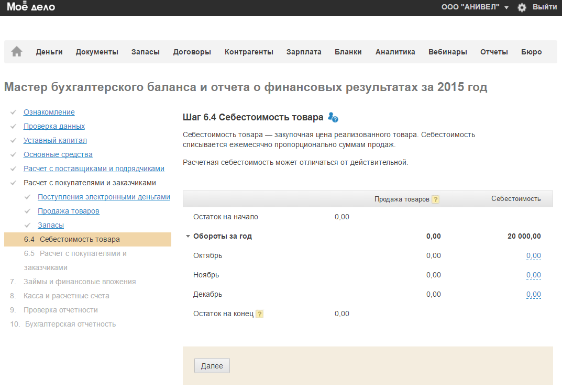562x392 pixels.
Task: Click the Выйти logout link
Action: click(545, 7)
